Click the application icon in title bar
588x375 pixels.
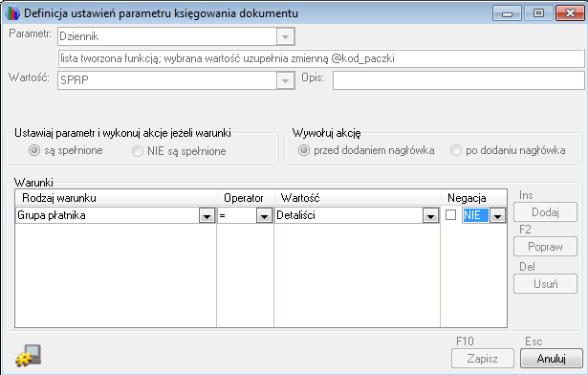click(12, 13)
